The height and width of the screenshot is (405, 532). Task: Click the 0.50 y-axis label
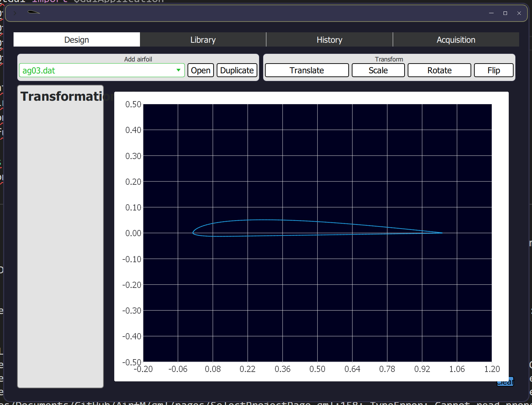click(x=133, y=104)
